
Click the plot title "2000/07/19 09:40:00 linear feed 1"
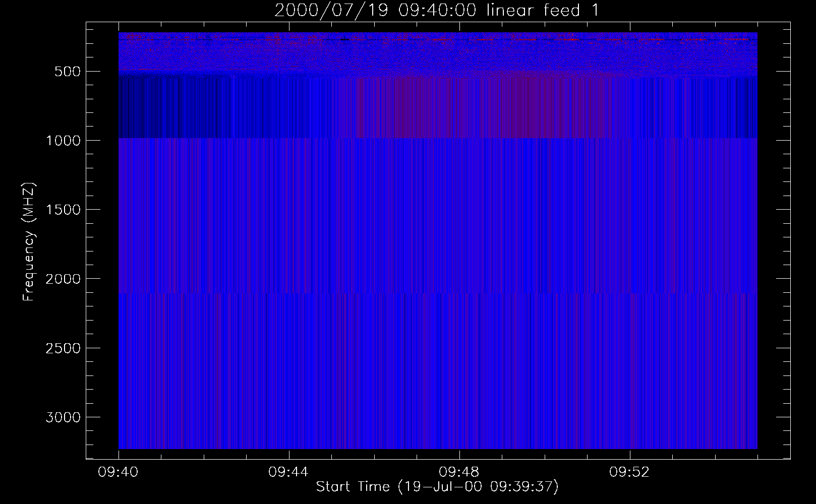(437, 10)
